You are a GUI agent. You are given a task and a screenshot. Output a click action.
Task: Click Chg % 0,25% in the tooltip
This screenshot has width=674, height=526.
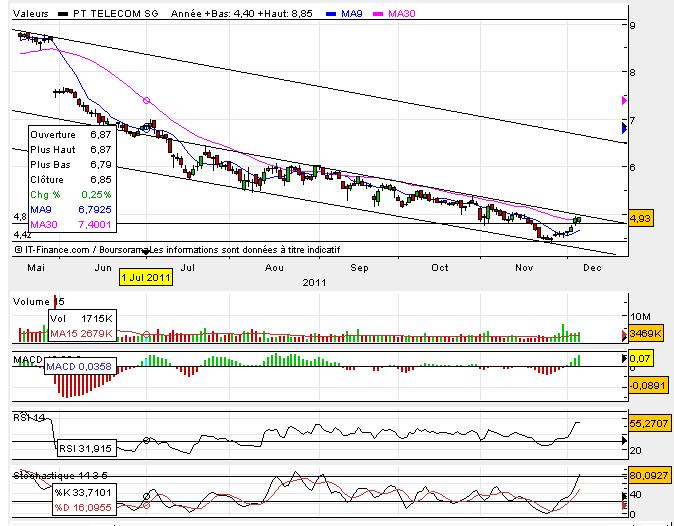click(71, 195)
